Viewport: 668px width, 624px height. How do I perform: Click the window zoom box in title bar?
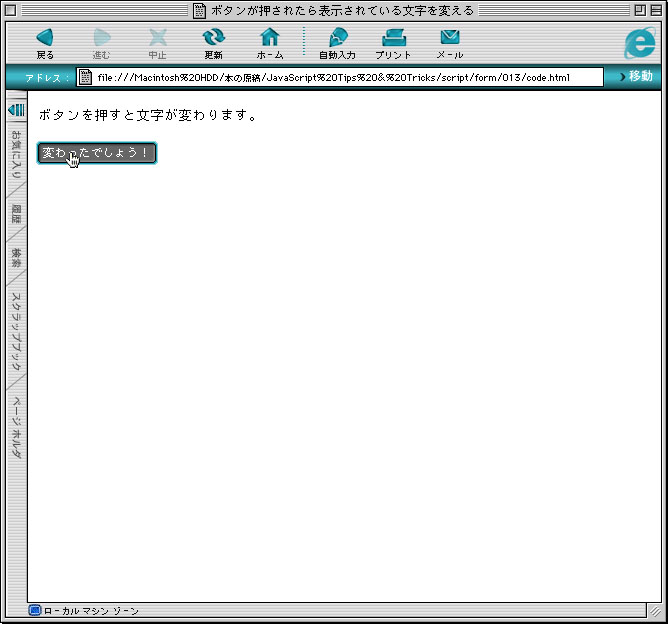point(640,10)
